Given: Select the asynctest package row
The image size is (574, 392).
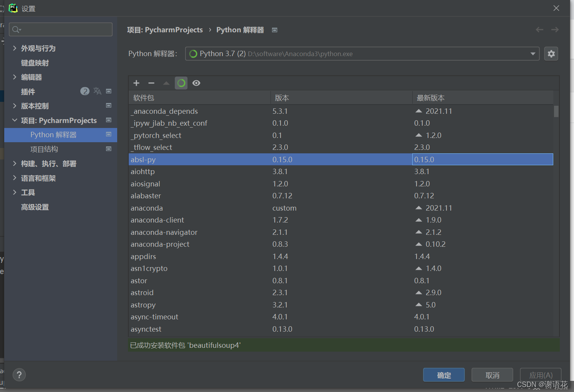Looking at the screenshot, I should (341, 329).
